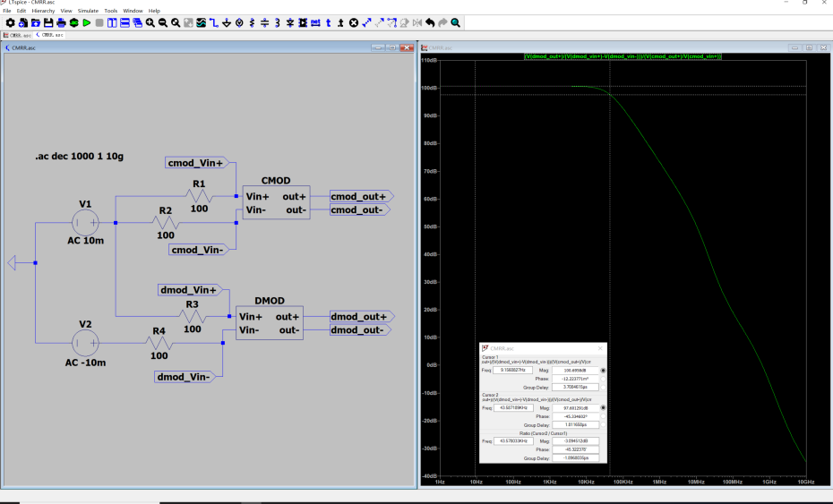Select the SPICE directive tool
Image resolution: width=833 pixels, height=504 pixels.
click(340, 23)
